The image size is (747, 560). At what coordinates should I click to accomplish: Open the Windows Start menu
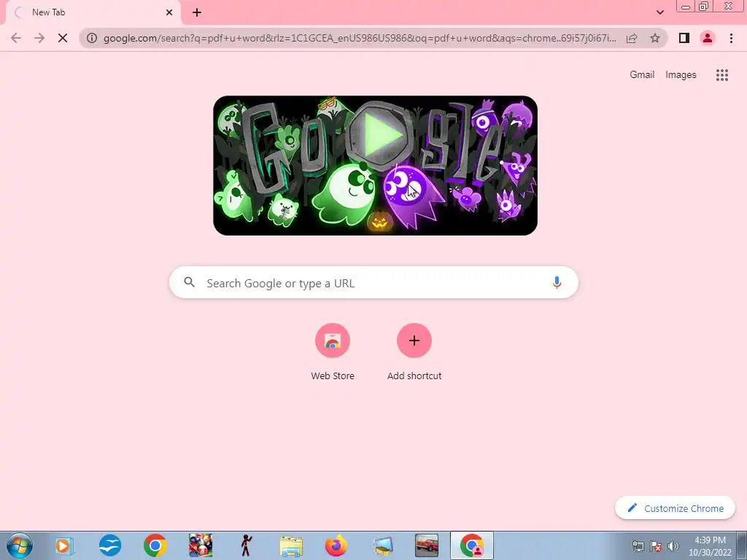pyautogui.click(x=20, y=545)
